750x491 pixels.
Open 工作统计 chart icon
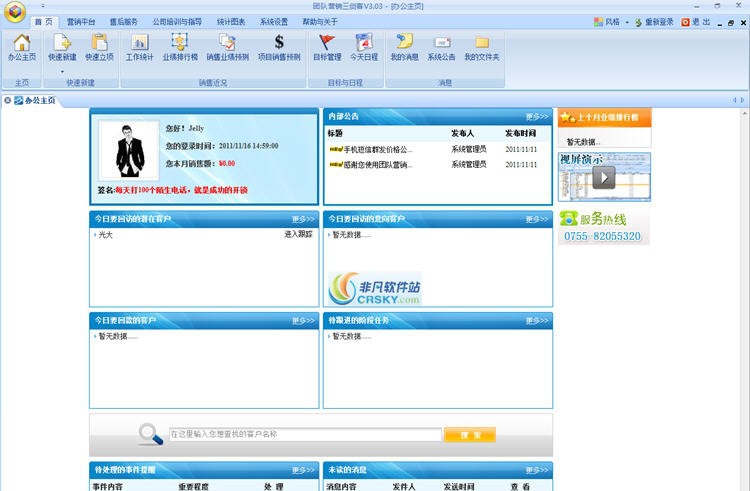tap(140, 43)
